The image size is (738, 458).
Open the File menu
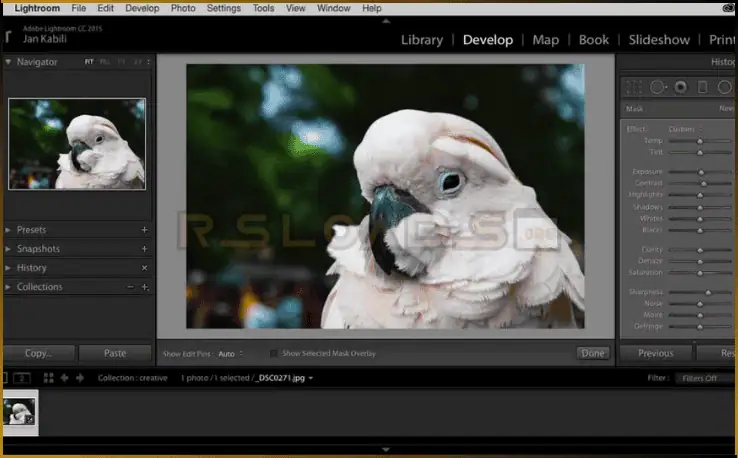click(79, 8)
